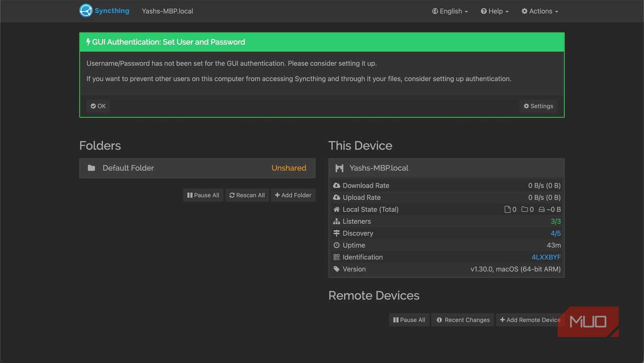Screen dimensions: 644x363
Task: Open the Actions dropdown menu
Action: tap(540, 11)
